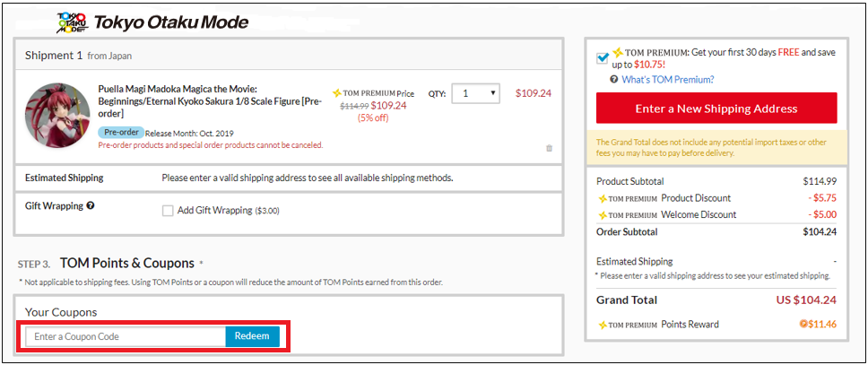Toggle the Add Gift Wrapping checkbox

pos(168,211)
